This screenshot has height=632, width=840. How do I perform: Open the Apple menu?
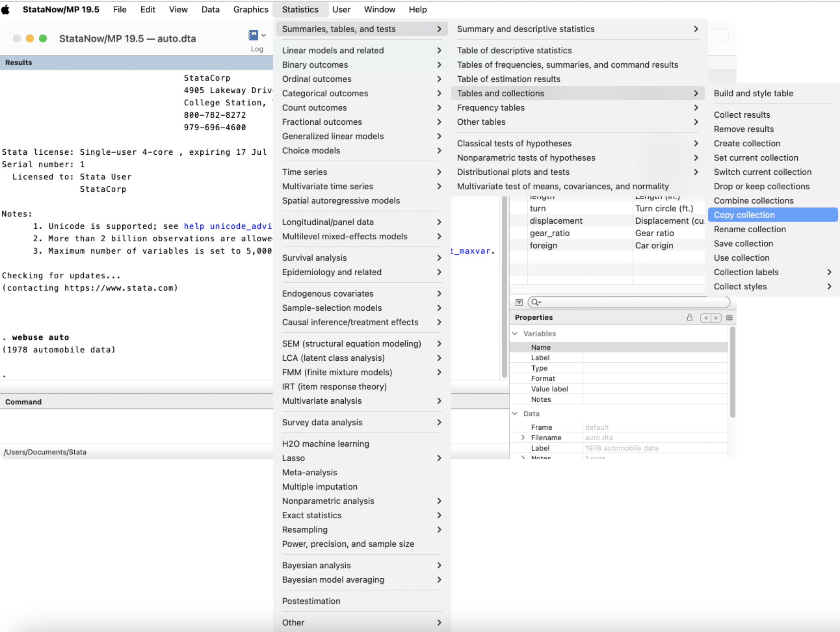point(6,9)
